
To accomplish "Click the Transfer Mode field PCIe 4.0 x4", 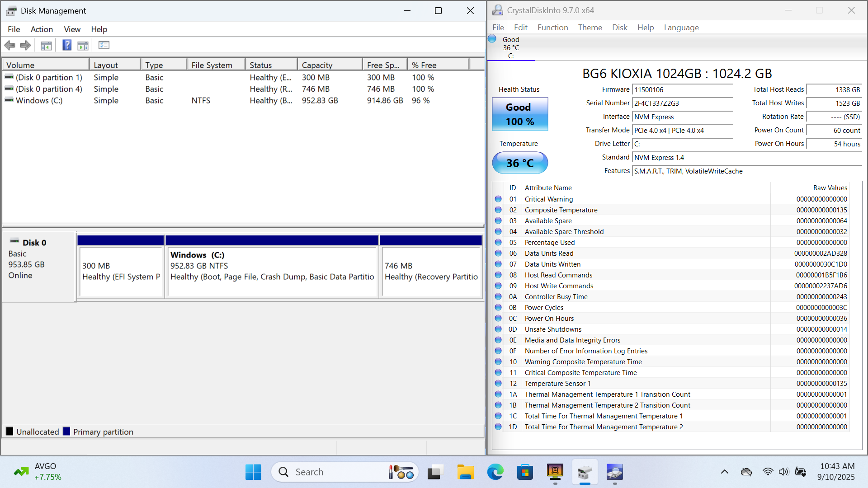I will [682, 131].
